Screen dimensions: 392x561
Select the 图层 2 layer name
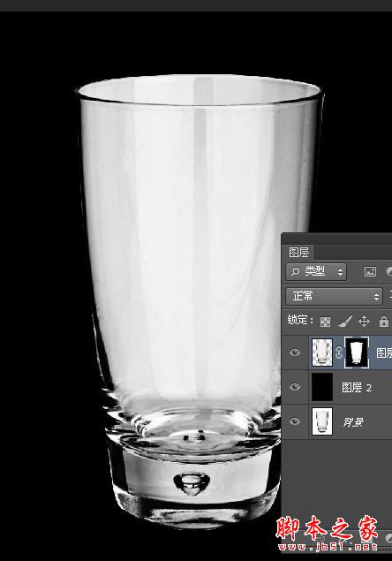(357, 388)
